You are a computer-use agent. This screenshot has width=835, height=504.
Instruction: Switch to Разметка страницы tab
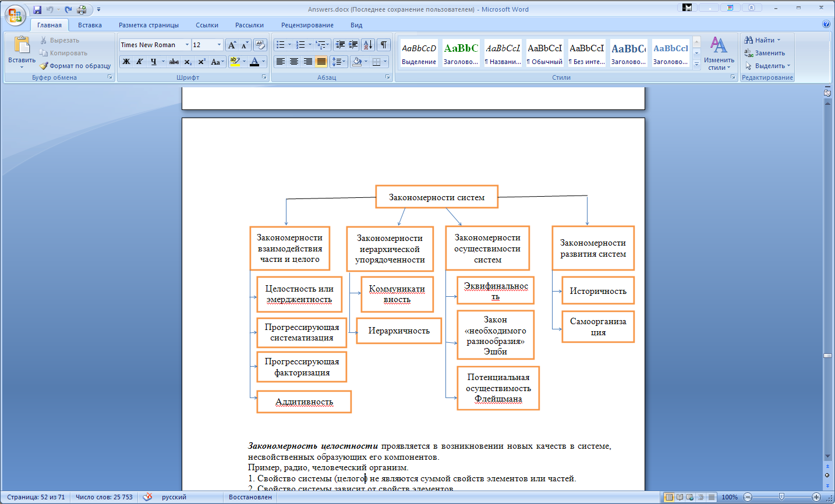[x=148, y=25]
